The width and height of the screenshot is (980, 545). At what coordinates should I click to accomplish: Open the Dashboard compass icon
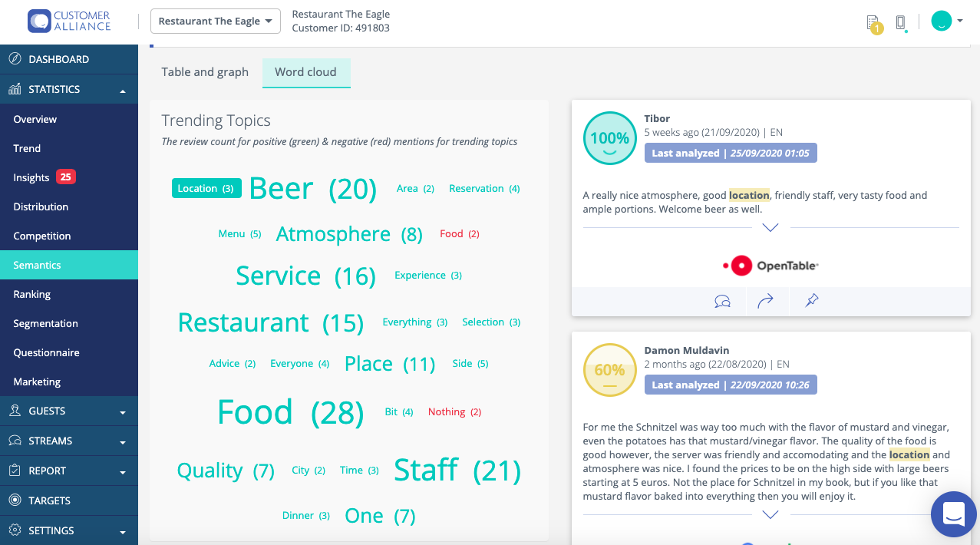tap(15, 59)
